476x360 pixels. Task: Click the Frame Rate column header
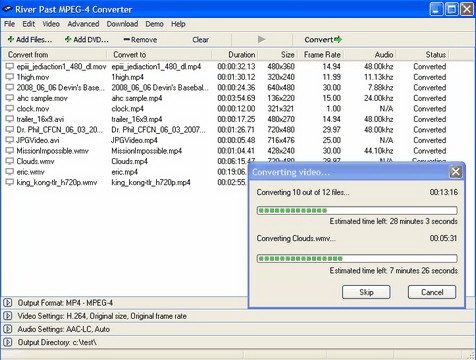pyautogui.click(x=322, y=55)
